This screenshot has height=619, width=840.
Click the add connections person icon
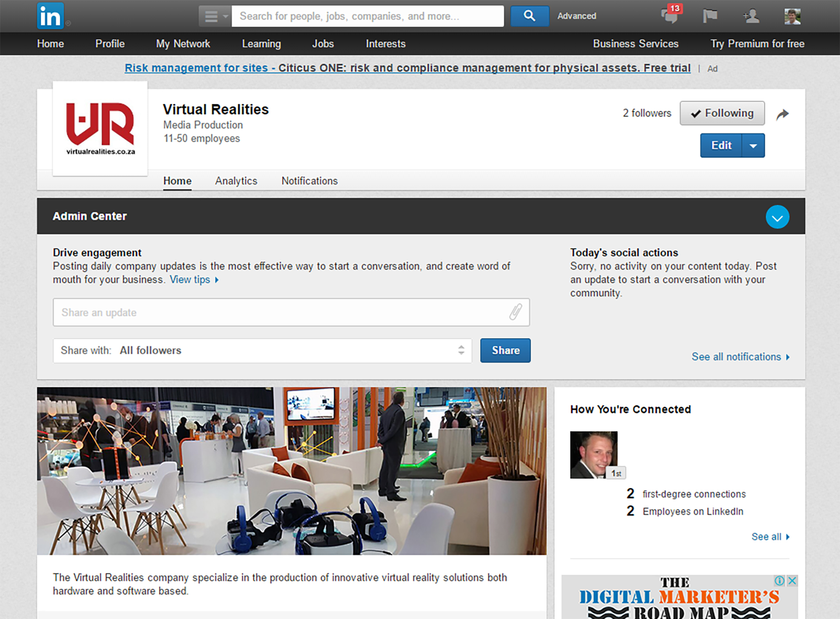pyautogui.click(x=751, y=16)
